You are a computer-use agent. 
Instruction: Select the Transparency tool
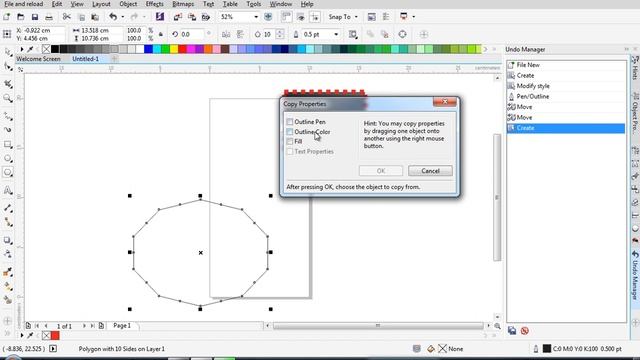pyautogui.click(x=8, y=254)
